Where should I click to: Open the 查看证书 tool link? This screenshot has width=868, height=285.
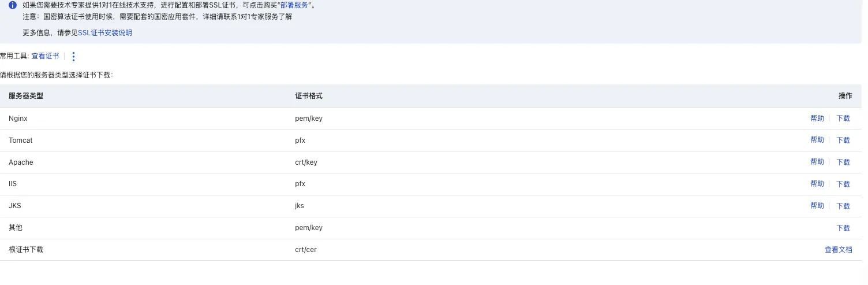pyautogui.click(x=45, y=56)
